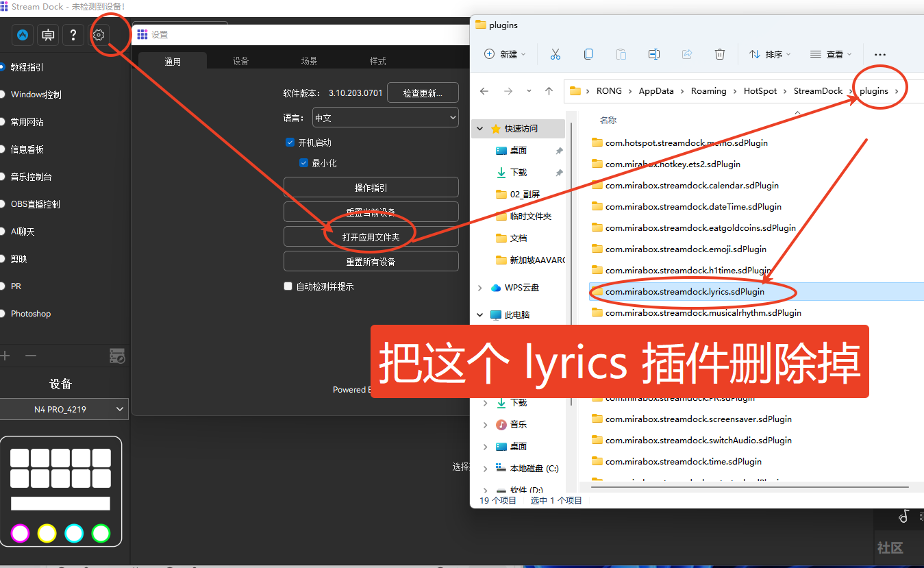924x568 pixels.
Task: Switch to the 样式 settings tab
Action: 377,61
